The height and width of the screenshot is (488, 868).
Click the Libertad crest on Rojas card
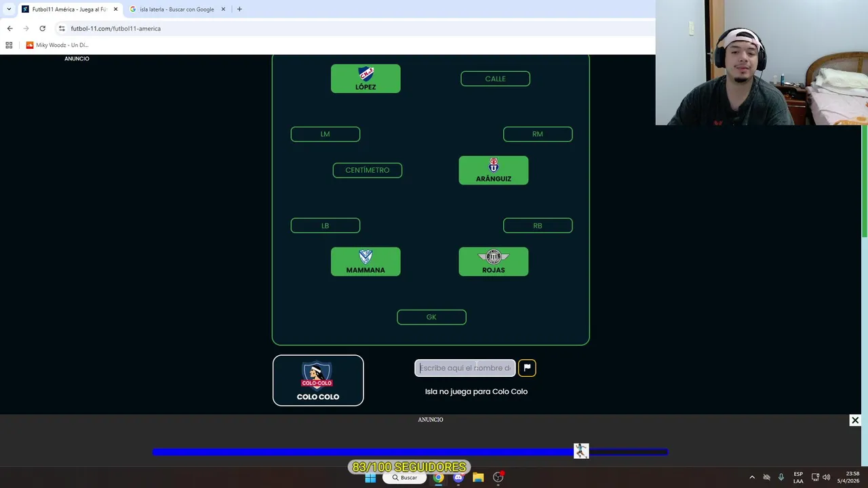(x=494, y=257)
